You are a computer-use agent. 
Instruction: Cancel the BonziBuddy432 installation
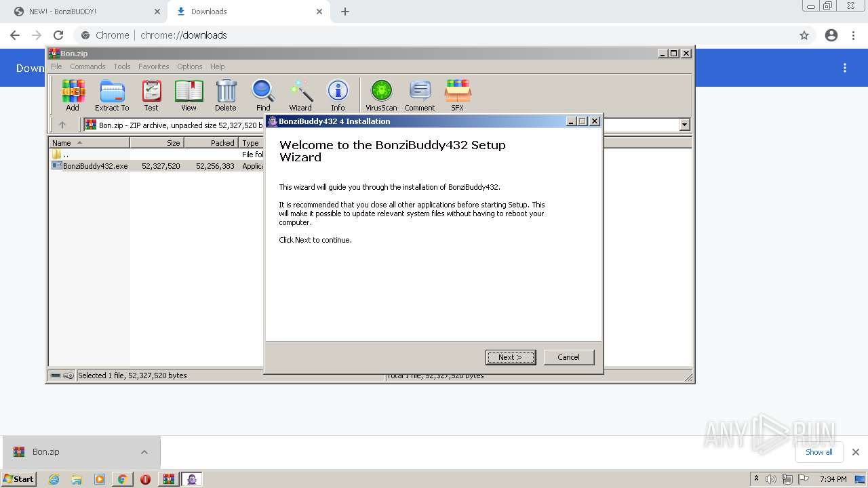[568, 357]
